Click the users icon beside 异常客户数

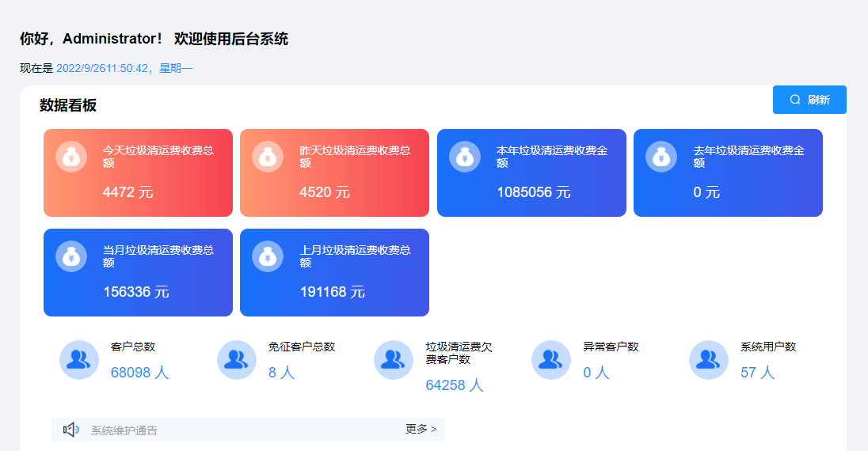[x=551, y=360]
